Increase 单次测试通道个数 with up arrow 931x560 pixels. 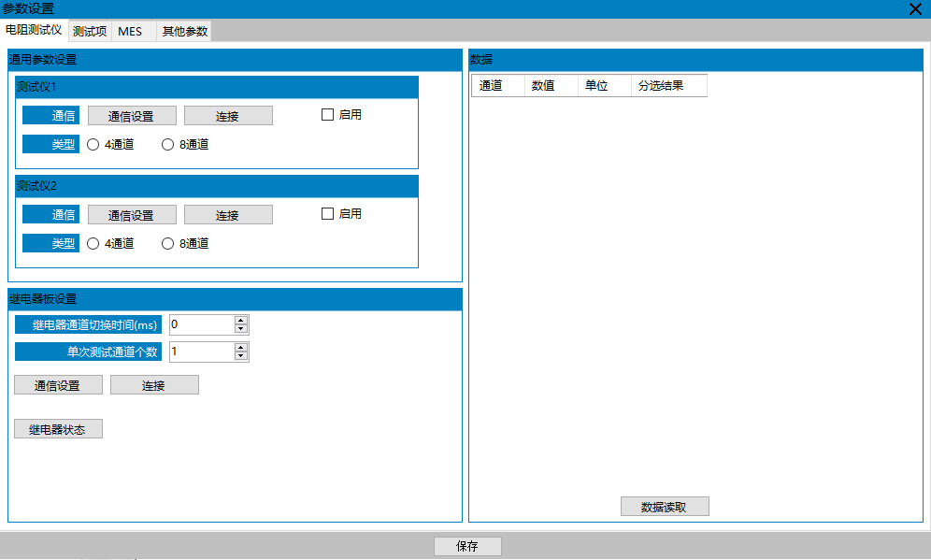(x=240, y=348)
